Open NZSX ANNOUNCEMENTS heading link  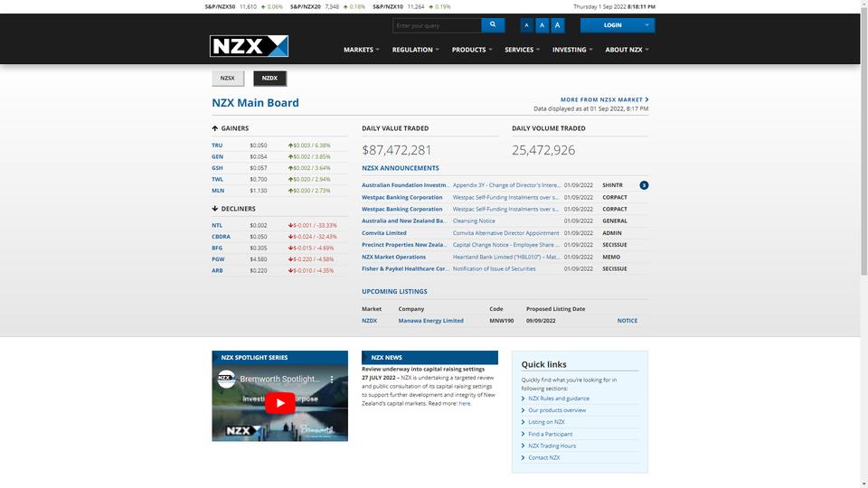(401, 168)
